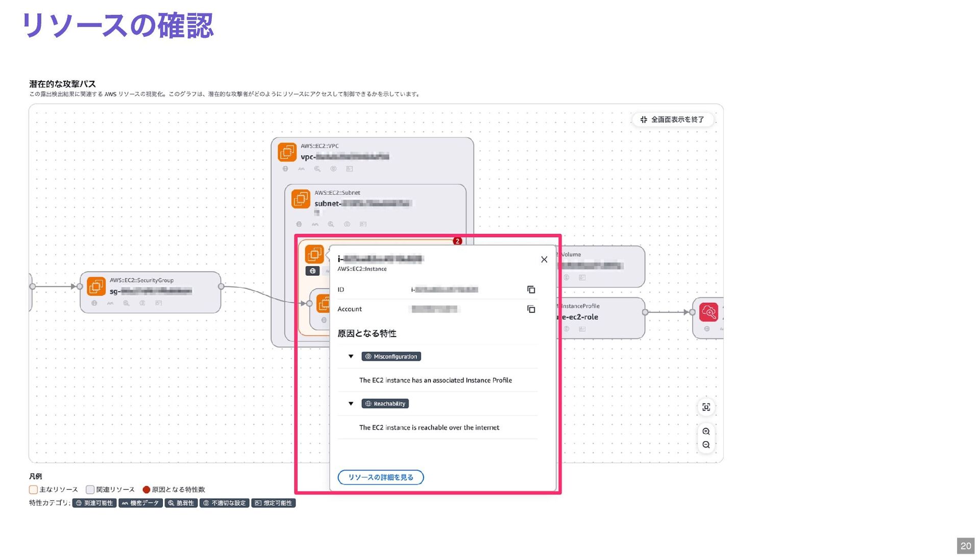Viewport: 980px width, 560px height.
Task: Click the SecurityGroup node's orange EC2 icon
Action: 96,286
